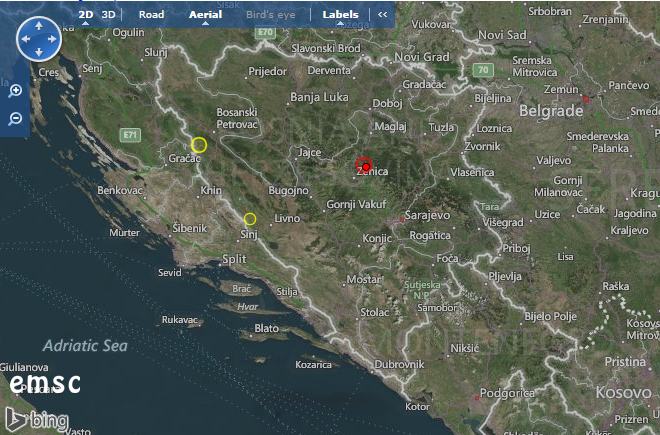Zoom out using the magnifier minus icon

point(15,118)
